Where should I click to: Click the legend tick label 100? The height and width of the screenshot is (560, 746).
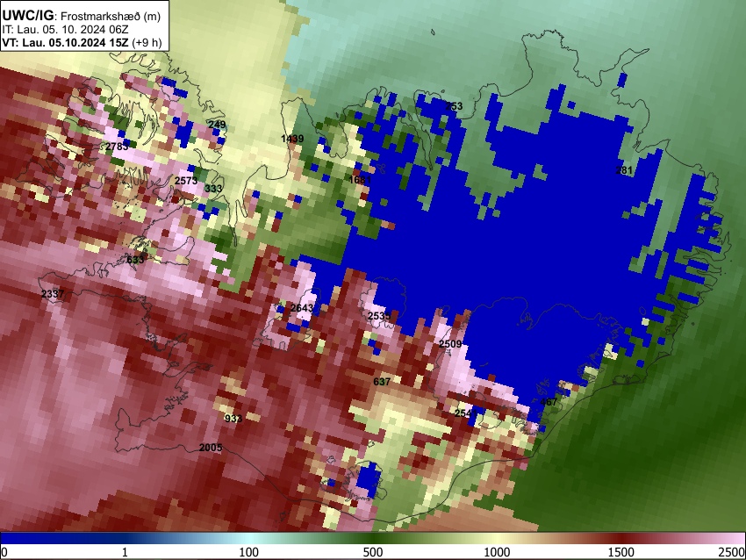tap(248, 552)
